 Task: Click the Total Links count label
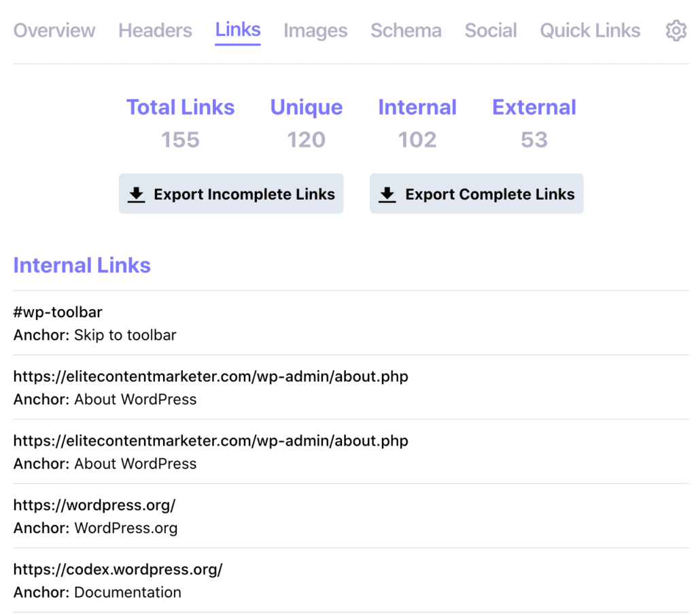point(180,107)
